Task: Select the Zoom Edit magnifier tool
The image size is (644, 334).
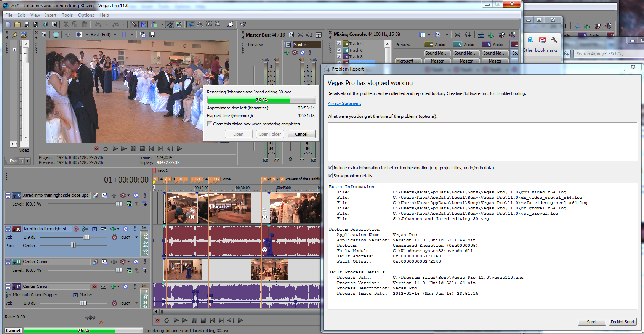Action: click(x=218, y=24)
